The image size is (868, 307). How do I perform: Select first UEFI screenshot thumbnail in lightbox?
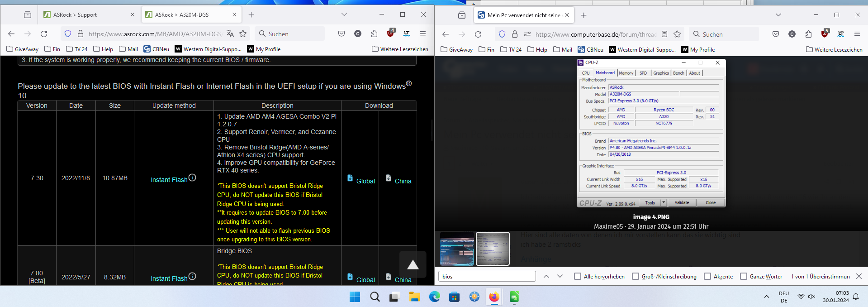457,249
